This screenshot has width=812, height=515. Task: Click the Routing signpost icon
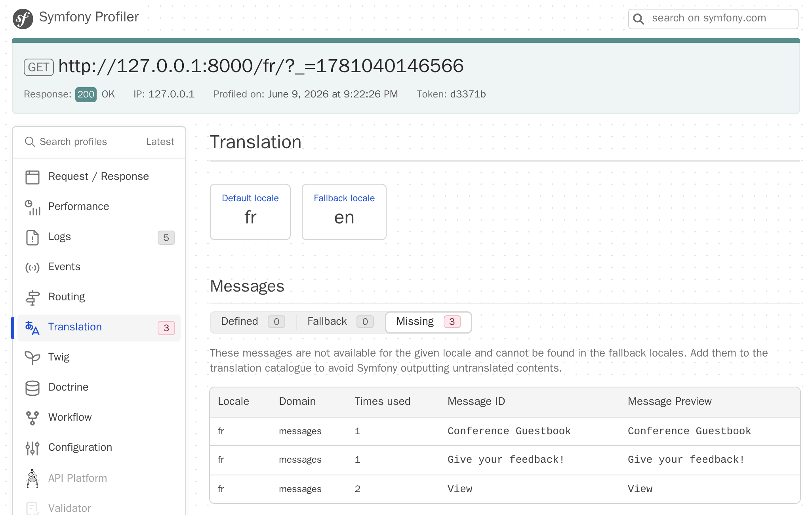32,298
